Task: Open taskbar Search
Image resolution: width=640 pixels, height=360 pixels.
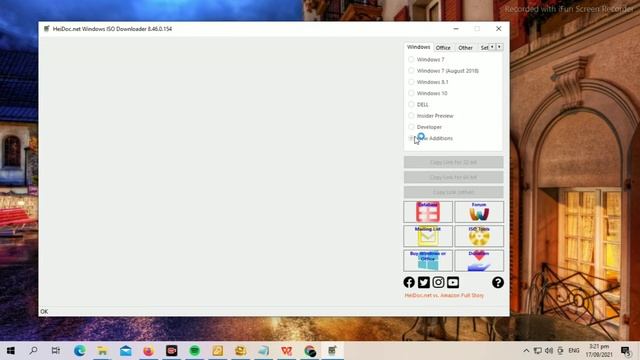Action: tap(33, 351)
